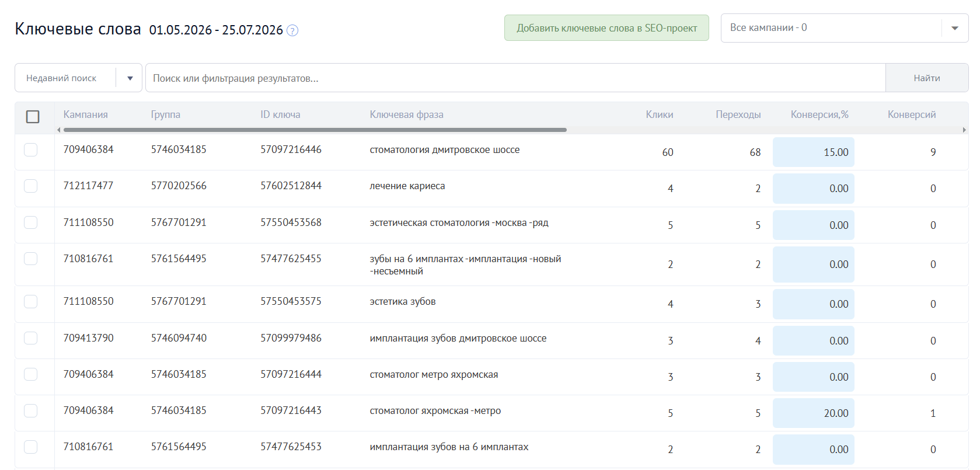Click the left scroll arrow of table header
The width and height of the screenshot is (980, 470).
tap(58, 130)
